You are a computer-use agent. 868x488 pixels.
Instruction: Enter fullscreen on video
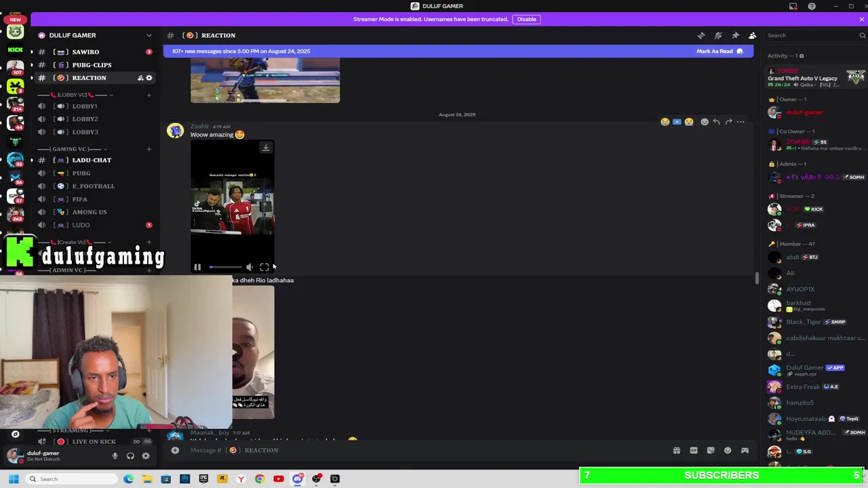coord(264,267)
